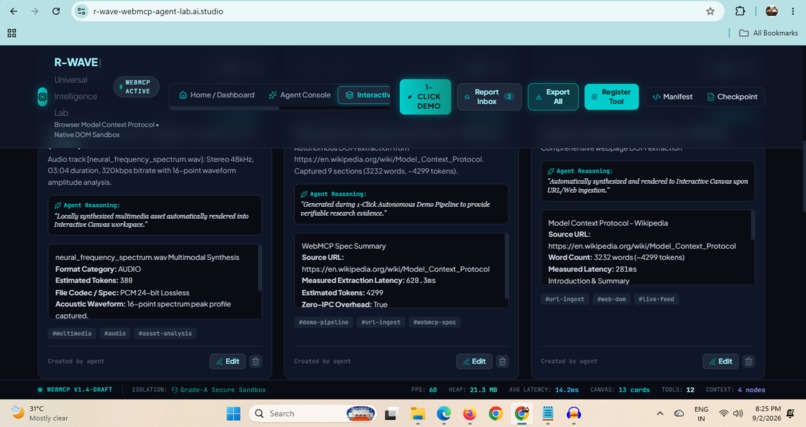
Task: Click the HEAP 21.3 MB status entry
Action: [x=472, y=390]
